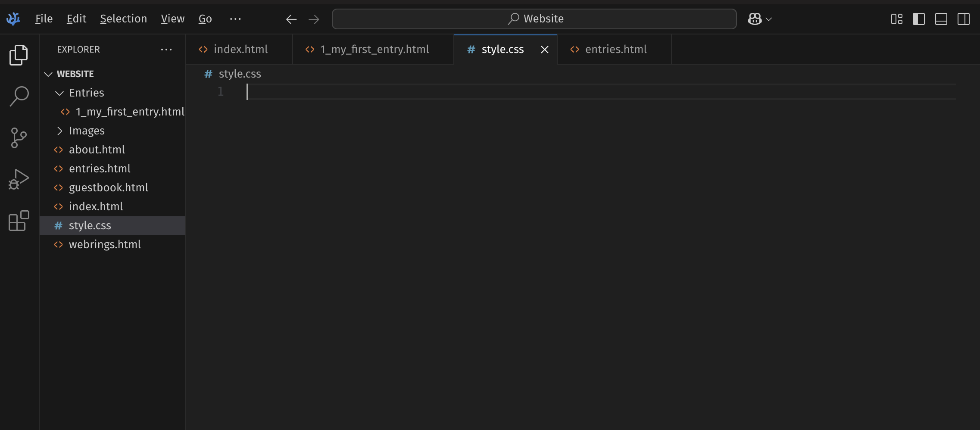Open the Extensions view

(x=19, y=221)
